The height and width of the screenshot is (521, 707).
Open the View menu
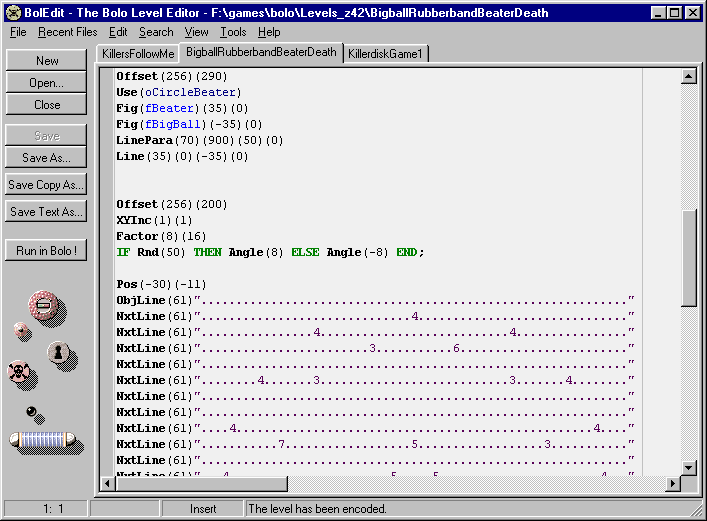(x=196, y=32)
